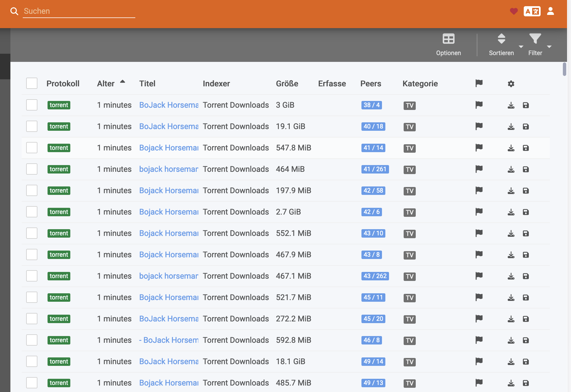Click the vertical page scrollbar
This screenshot has height=392, width=571.
pos(564,69)
